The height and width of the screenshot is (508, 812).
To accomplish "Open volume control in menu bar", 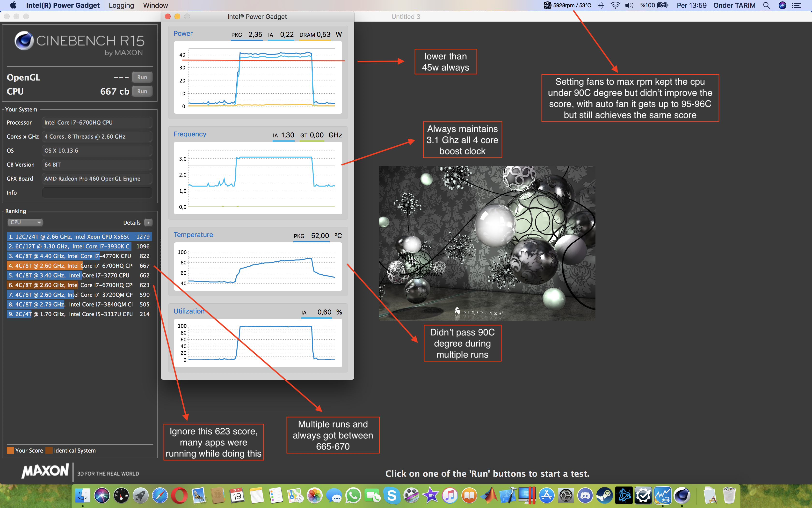I will [x=629, y=5].
